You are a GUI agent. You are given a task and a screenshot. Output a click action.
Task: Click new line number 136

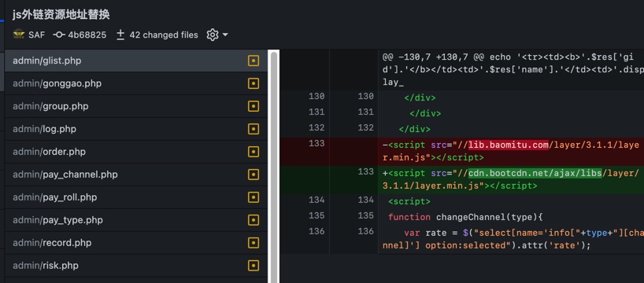point(365,231)
